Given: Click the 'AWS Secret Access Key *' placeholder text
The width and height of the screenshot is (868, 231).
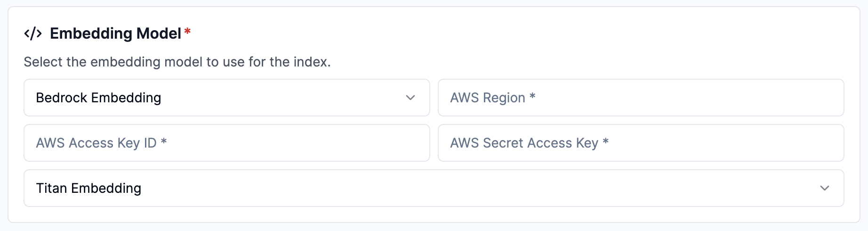Looking at the screenshot, I should click(x=529, y=143).
